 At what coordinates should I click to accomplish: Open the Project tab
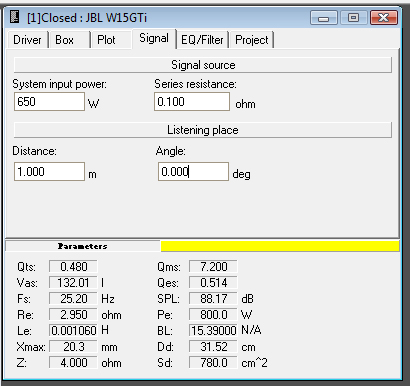(252, 40)
